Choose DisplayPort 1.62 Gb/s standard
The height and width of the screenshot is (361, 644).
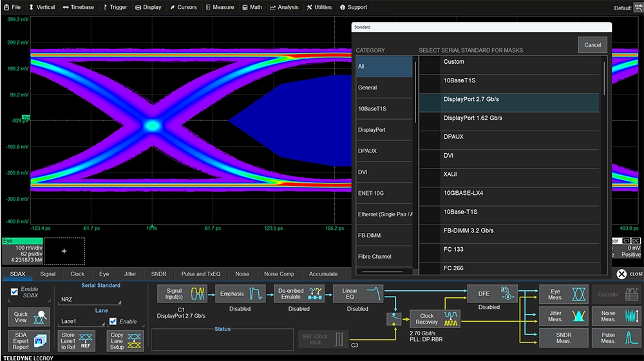coord(509,122)
